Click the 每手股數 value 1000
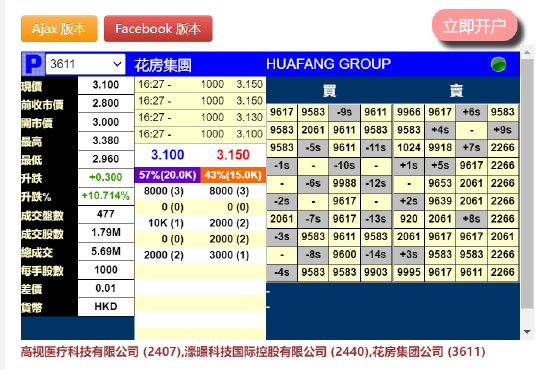550x370 pixels. [106, 270]
